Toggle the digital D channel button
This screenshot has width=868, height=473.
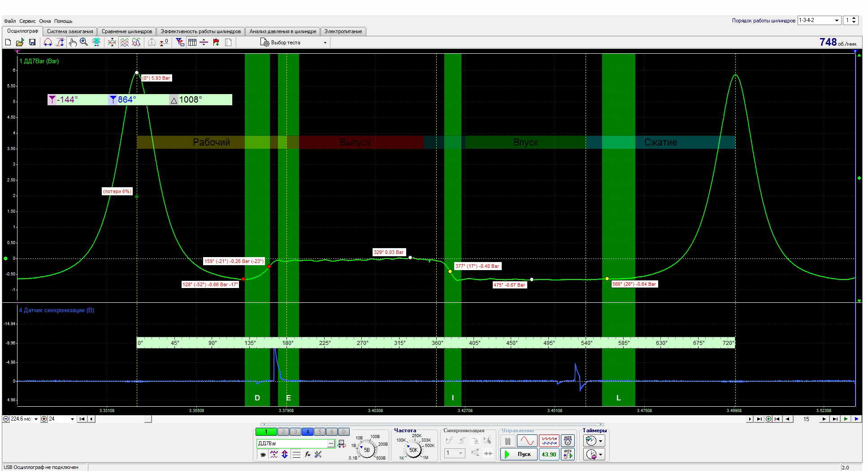click(x=343, y=432)
